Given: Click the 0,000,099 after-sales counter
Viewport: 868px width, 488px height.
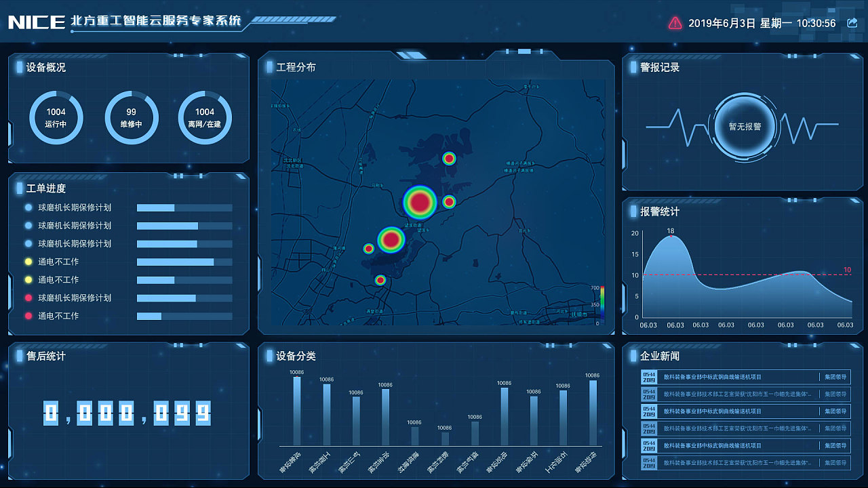Looking at the screenshot, I should 127,412.
